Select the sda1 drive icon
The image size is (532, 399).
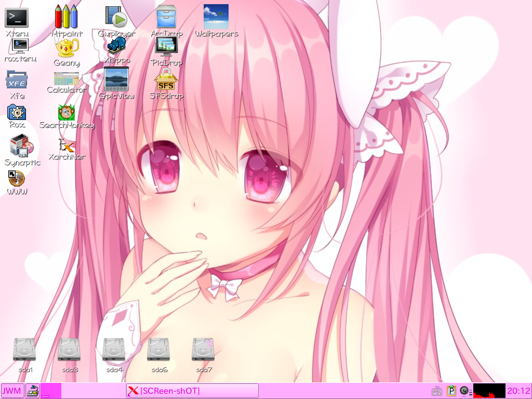click(x=24, y=350)
